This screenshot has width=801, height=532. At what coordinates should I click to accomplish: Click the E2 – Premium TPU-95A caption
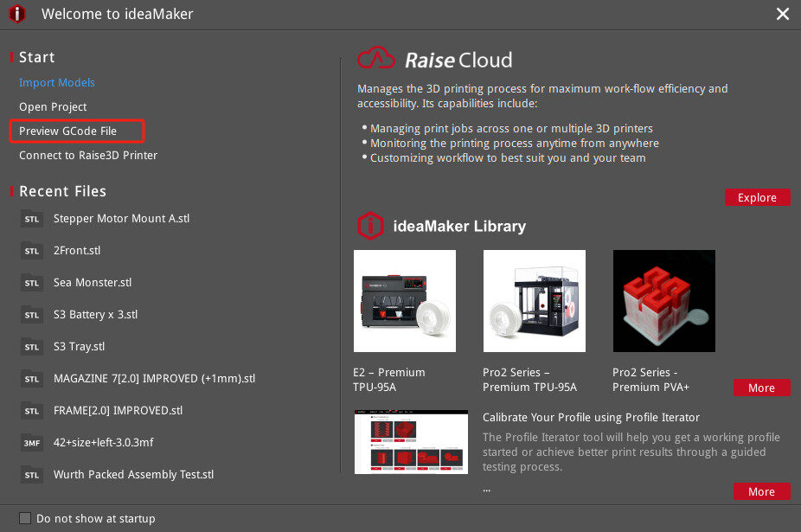(388, 380)
